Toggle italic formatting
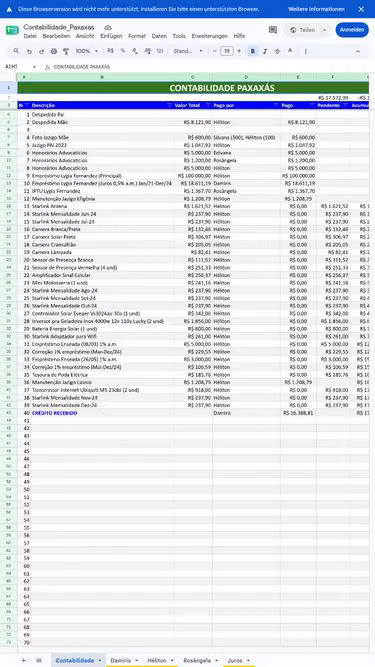This screenshot has height=667, width=375. pos(265,51)
